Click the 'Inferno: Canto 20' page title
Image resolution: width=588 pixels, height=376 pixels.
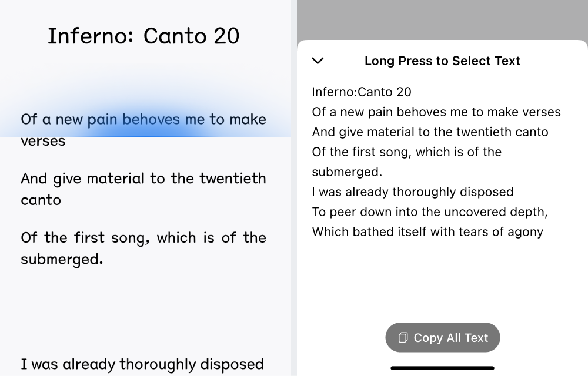[x=143, y=36]
